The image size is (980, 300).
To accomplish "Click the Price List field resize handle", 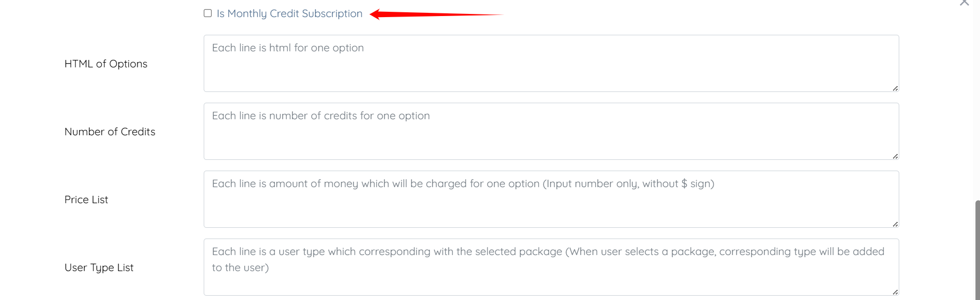I will [x=895, y=224].
